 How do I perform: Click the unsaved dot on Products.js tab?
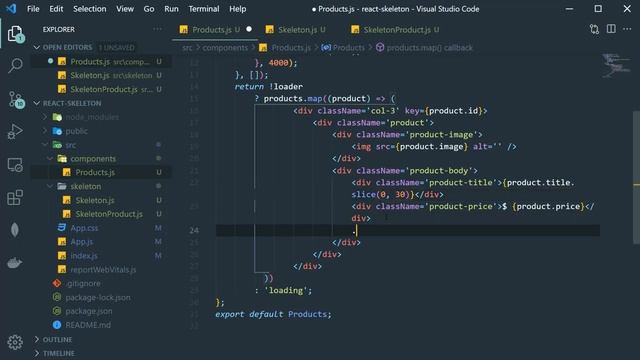click(x=249, y=29)
